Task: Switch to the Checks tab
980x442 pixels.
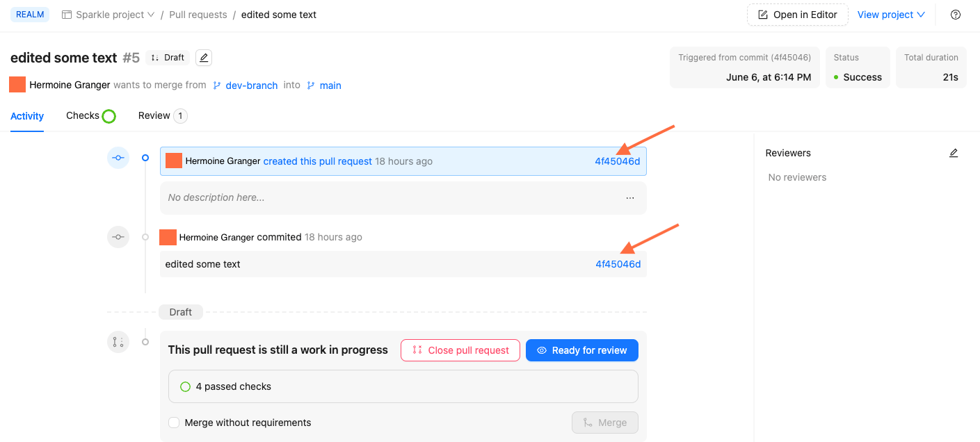Action: click(x=83, y=116)
